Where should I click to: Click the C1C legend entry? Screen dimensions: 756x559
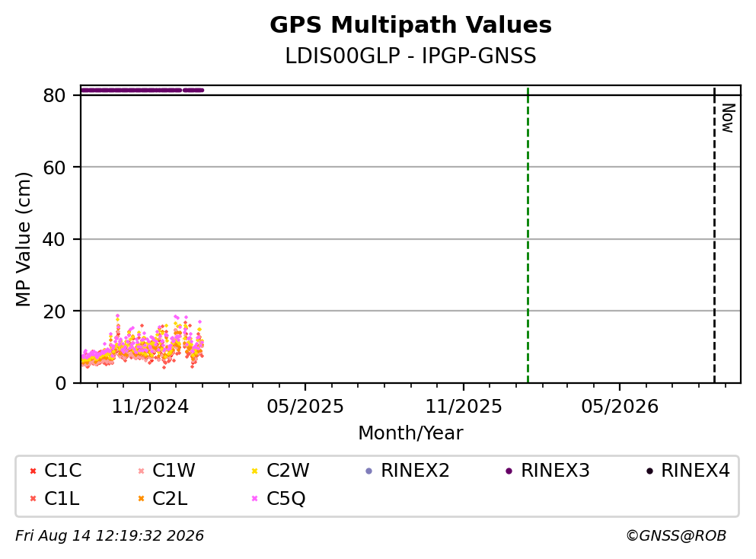tap(56, 470)
